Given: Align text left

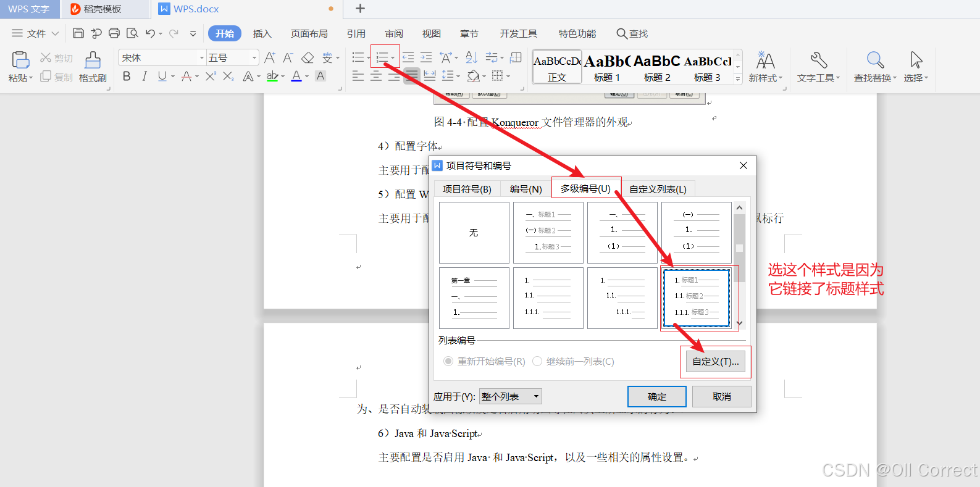Looking at the screenshot, I should (358, 76).
